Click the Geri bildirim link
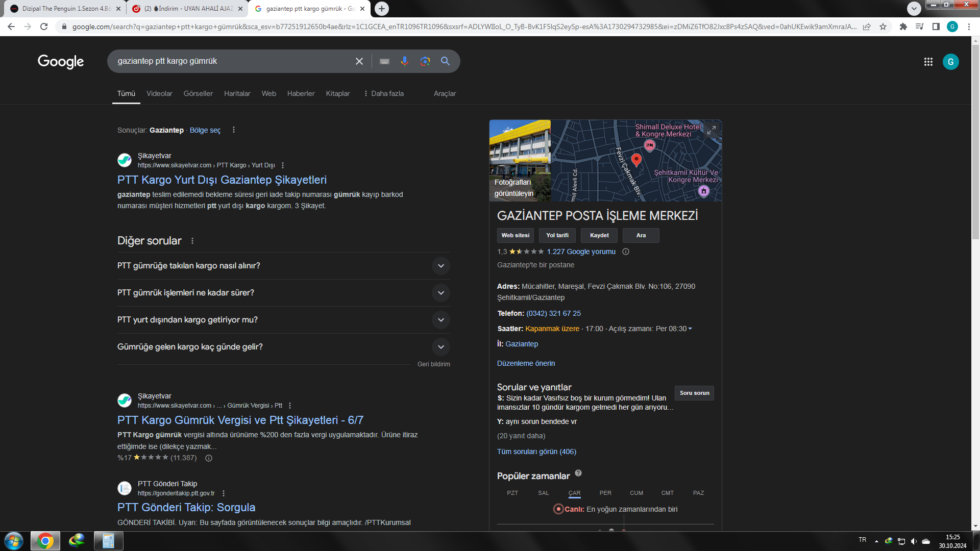Screen dimensions: 980x551 (434, 364)
